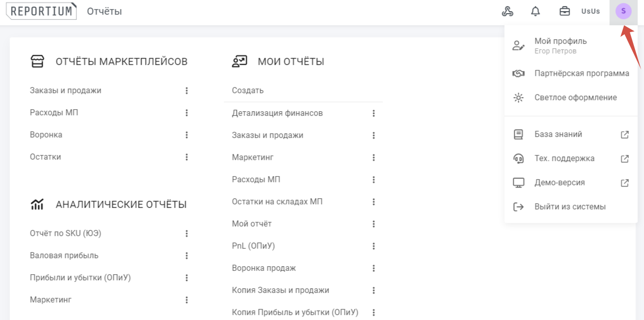Click the purple S user avatar
The width and height of the screenshot is (644, 320).
[x=623, y=11]
